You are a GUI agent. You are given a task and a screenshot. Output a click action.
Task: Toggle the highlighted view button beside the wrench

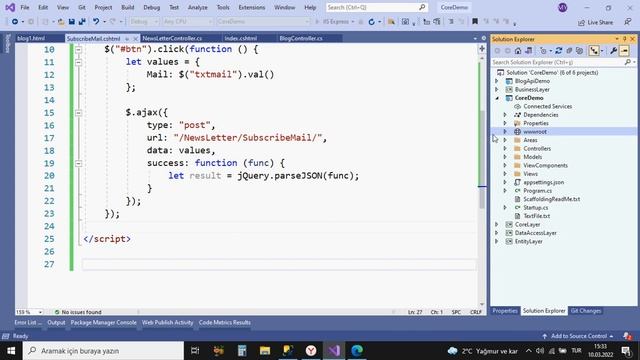[594, 51]
